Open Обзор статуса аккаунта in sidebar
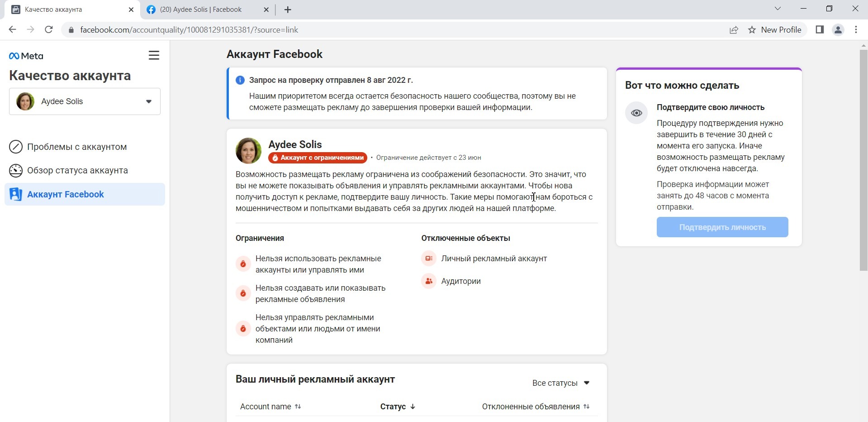The image size is (868, 422). click(85, 170)
